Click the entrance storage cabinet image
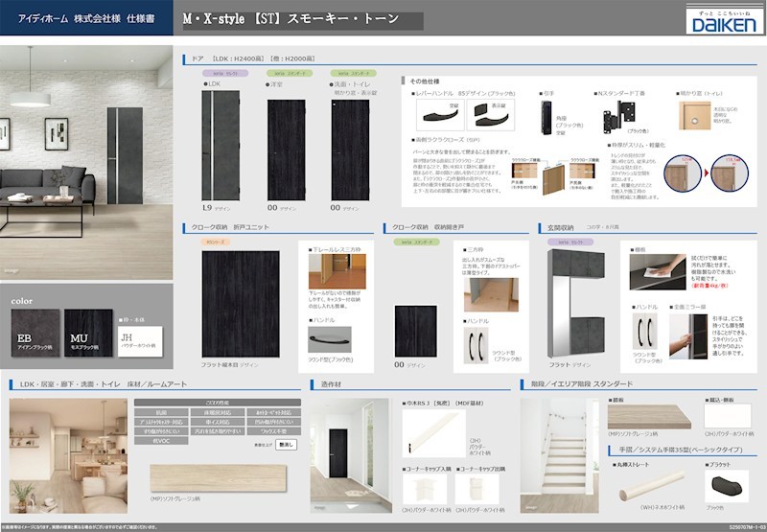 (x=576, y=303)
